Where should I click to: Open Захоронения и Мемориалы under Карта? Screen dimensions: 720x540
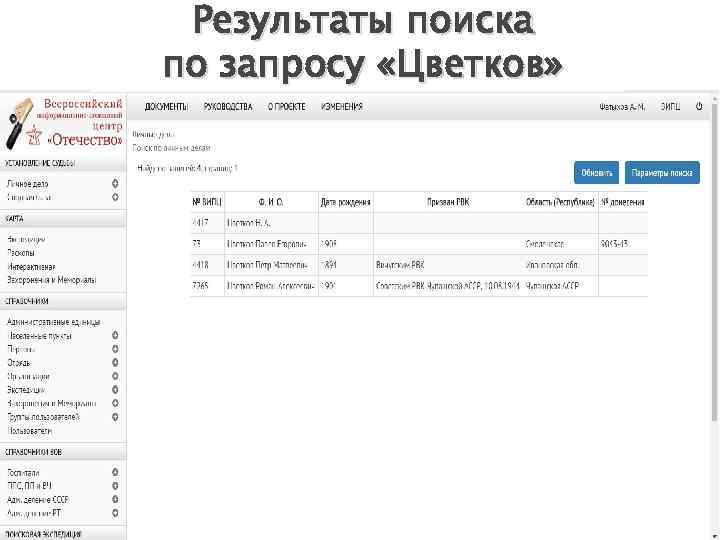pyautogui.click(x=51, y=280)
